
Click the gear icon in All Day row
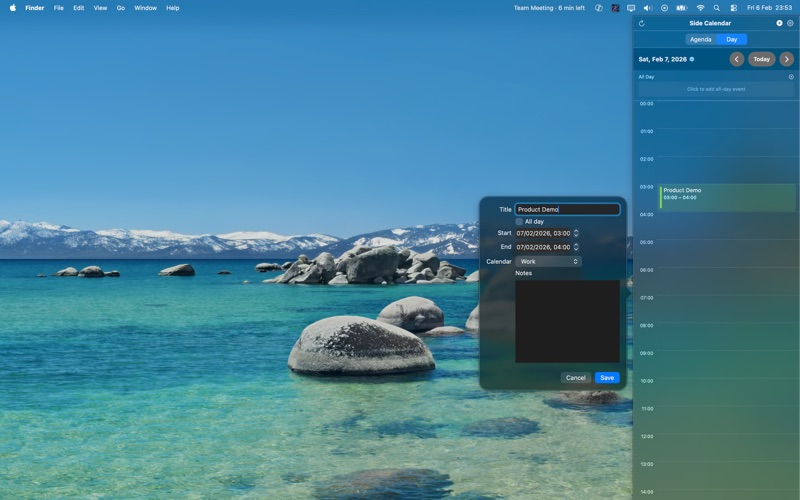point(791,77)
